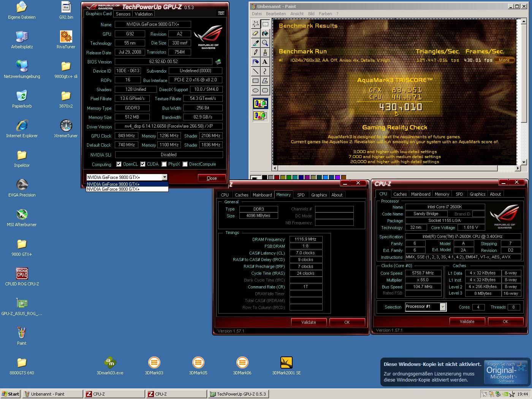
Task: Select the Rectangle shape tool
Action: tap(256, 81)
